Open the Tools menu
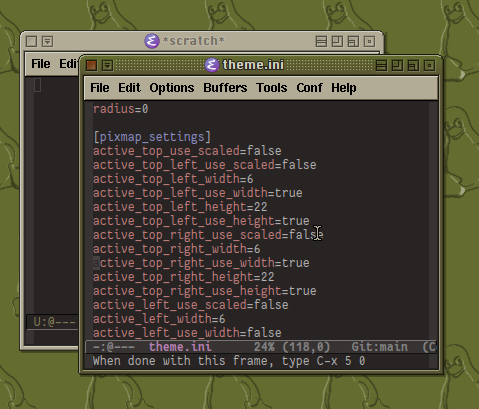 [x=272, y=88]
